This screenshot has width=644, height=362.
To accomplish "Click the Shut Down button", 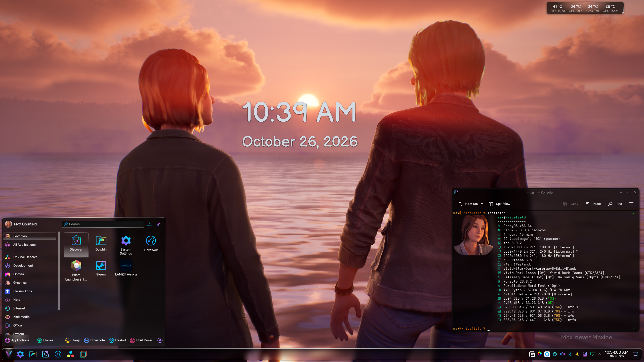I will click(x=141, y=340).
